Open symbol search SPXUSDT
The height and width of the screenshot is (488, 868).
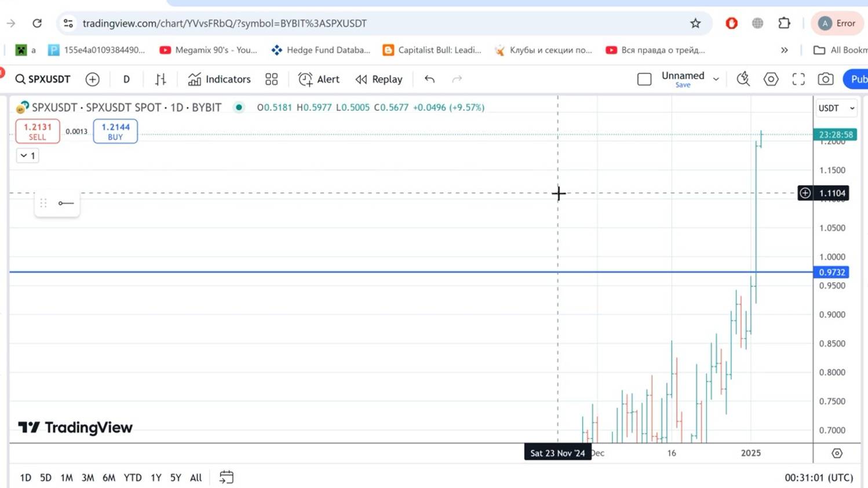43,79
